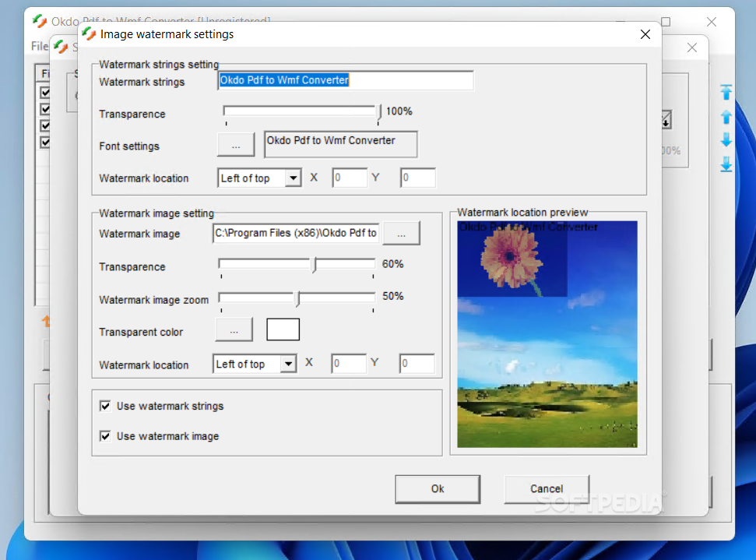Open File menu in main window
The height and width of the screenshot is (560, 756).
coord(40,46)
